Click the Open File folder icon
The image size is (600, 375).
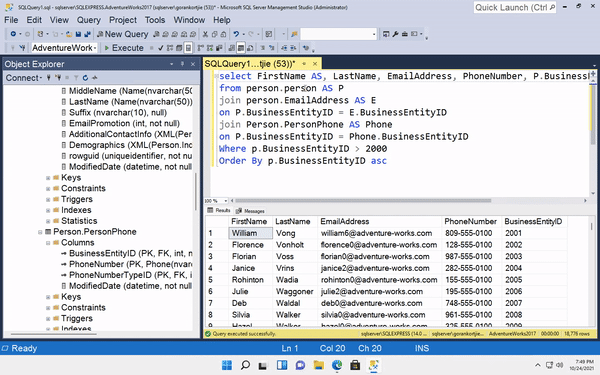(x=69, y=34)
